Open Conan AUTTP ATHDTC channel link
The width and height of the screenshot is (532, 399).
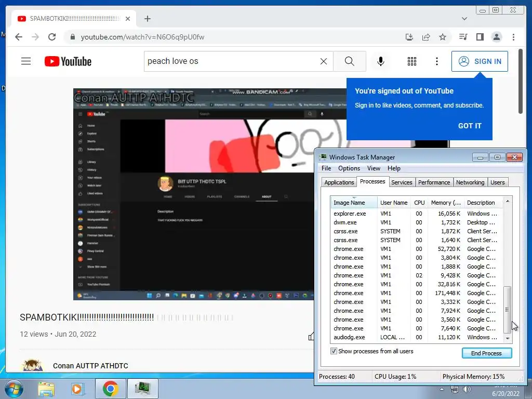pos(90,366)
